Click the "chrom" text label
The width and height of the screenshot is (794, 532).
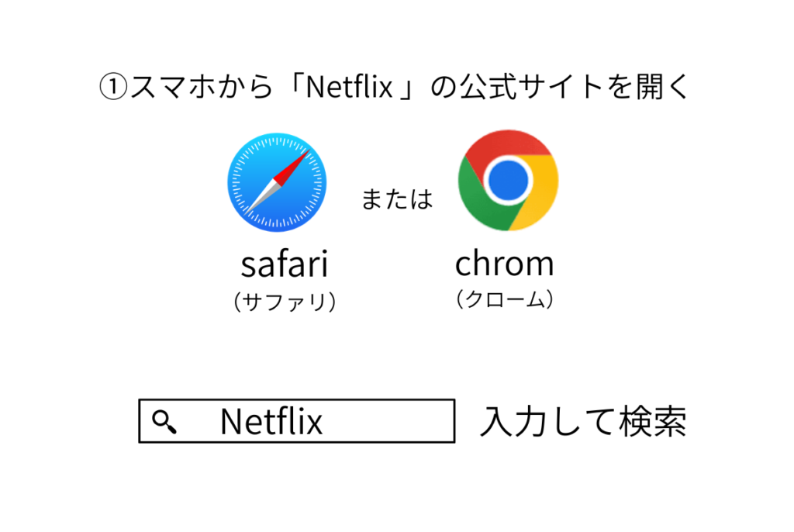click(504, 264)
